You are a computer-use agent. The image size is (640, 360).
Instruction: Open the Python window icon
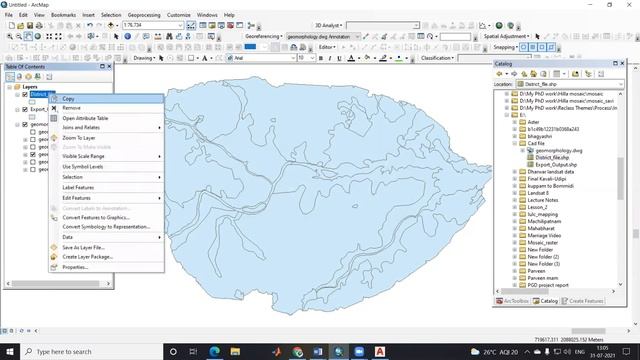tap(240, 25)
